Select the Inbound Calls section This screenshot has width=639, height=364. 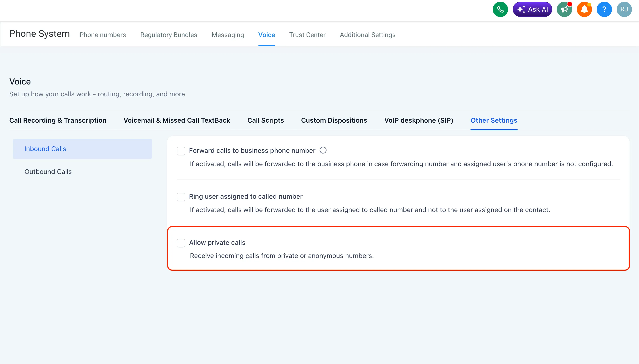pyautogui.click(x=45, y=148)
